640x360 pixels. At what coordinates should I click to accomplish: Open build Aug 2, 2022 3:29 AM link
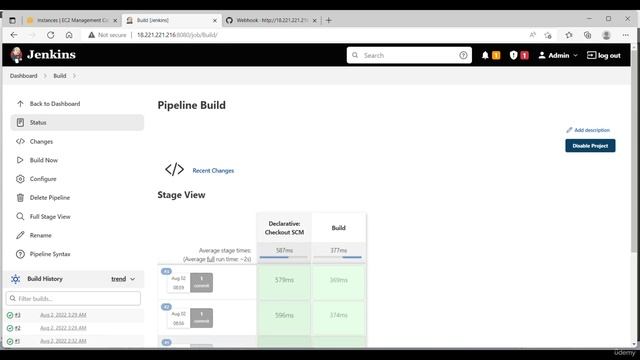[63, 315]
